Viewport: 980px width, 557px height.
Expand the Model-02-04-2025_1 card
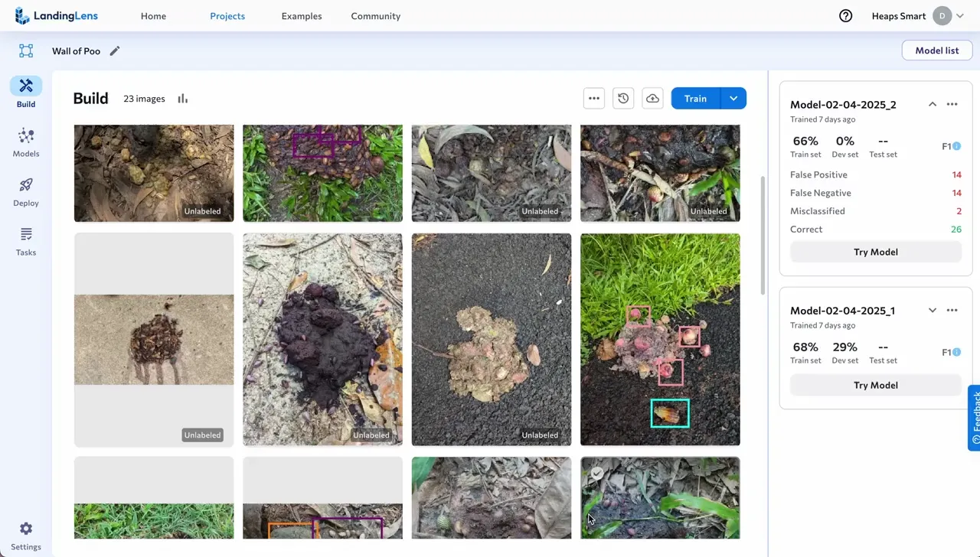tap(932, 311)
